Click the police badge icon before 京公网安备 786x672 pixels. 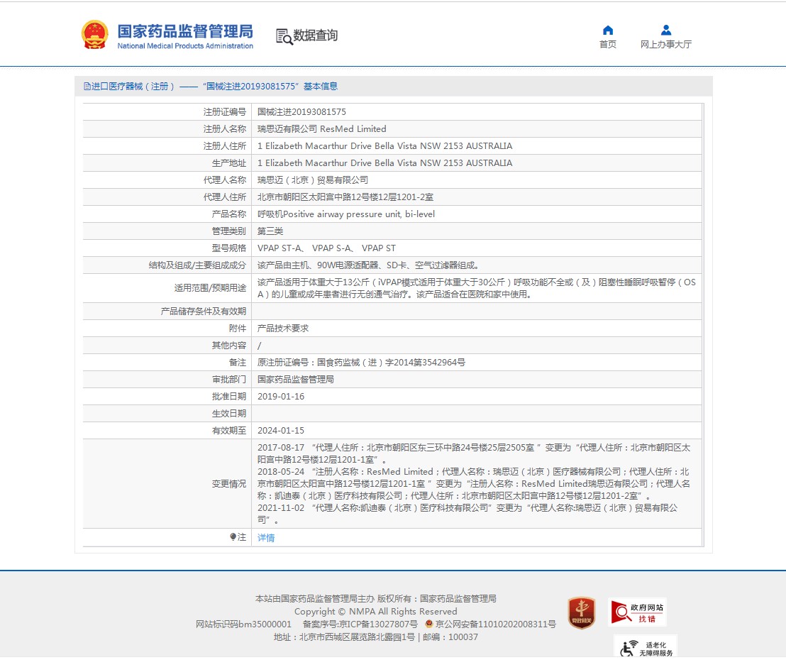(428, 624)
